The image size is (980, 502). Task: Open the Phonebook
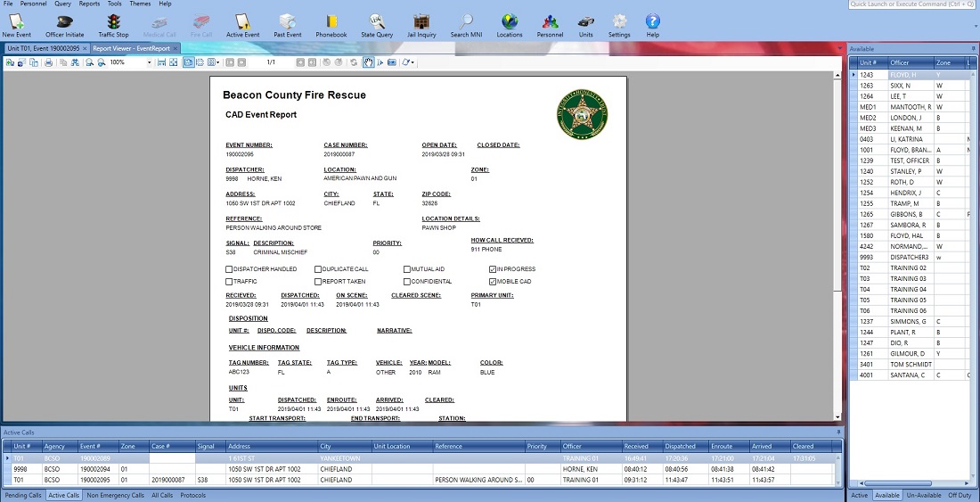[331, 25]
